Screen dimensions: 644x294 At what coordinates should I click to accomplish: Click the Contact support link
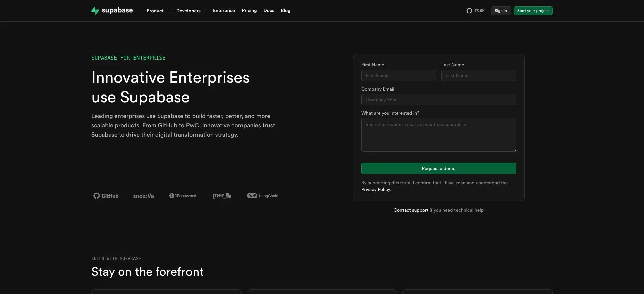(411, 210)
